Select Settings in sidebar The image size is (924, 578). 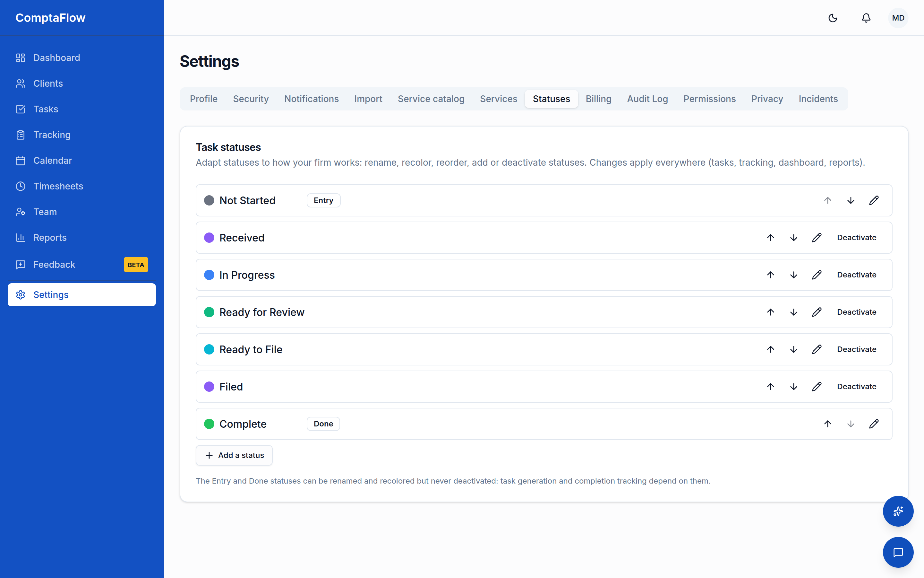82,295
